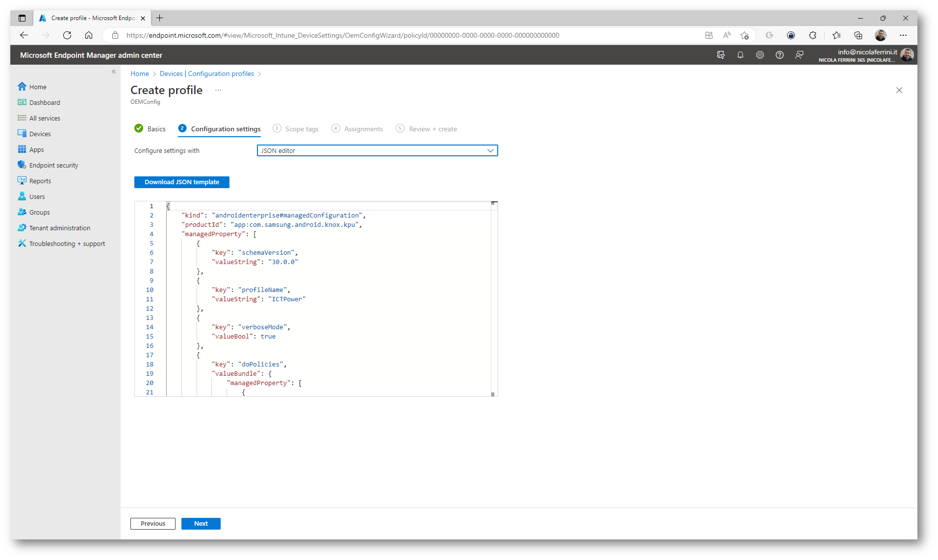Open All services in the sidebar
938x560 pixels.
tap(45, 118)
